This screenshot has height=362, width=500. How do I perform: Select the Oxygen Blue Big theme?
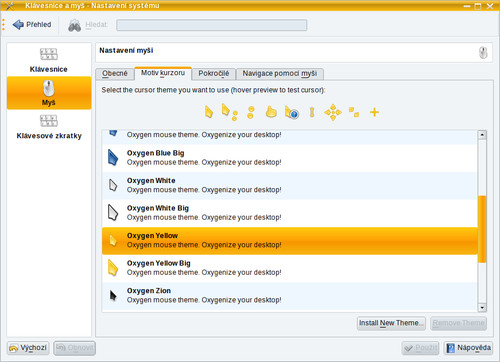290,158
